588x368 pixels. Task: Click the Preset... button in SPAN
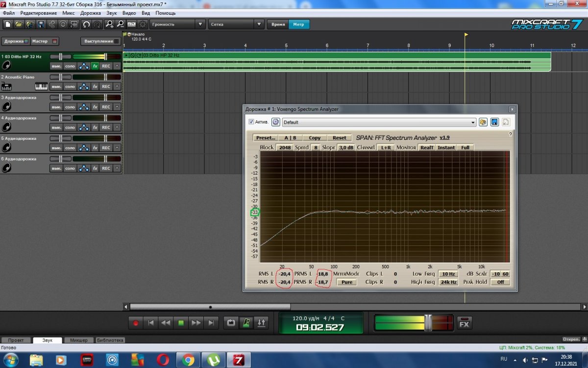266,138
